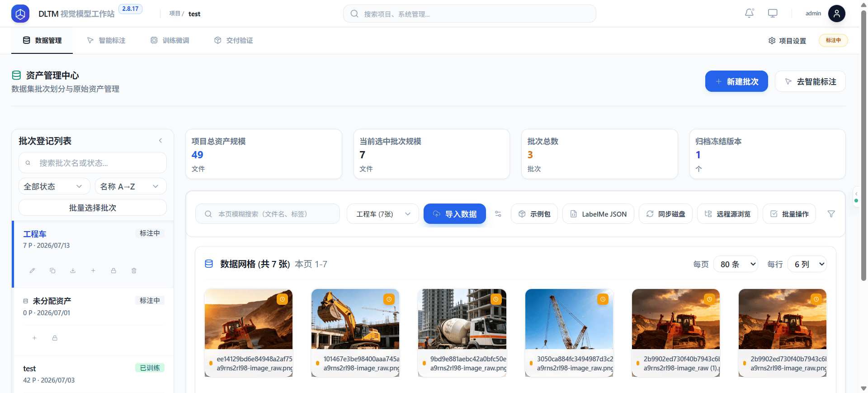Open the filter funnel icon

[831, 214]
